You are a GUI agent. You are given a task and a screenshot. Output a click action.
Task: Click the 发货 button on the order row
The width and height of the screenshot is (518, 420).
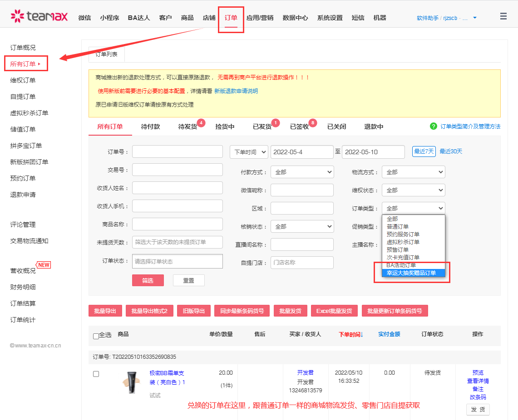pos(478,409)
